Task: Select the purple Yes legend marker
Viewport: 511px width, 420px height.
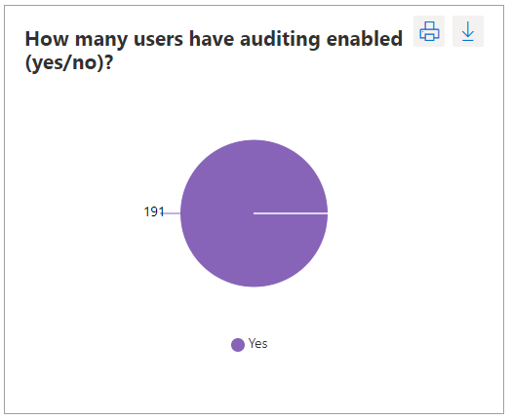Action: coord(238,345)
